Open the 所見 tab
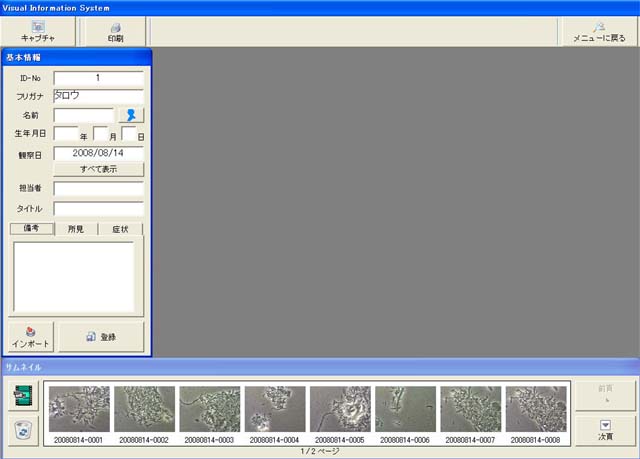This screenshot has width=640, height=459. 76,229
